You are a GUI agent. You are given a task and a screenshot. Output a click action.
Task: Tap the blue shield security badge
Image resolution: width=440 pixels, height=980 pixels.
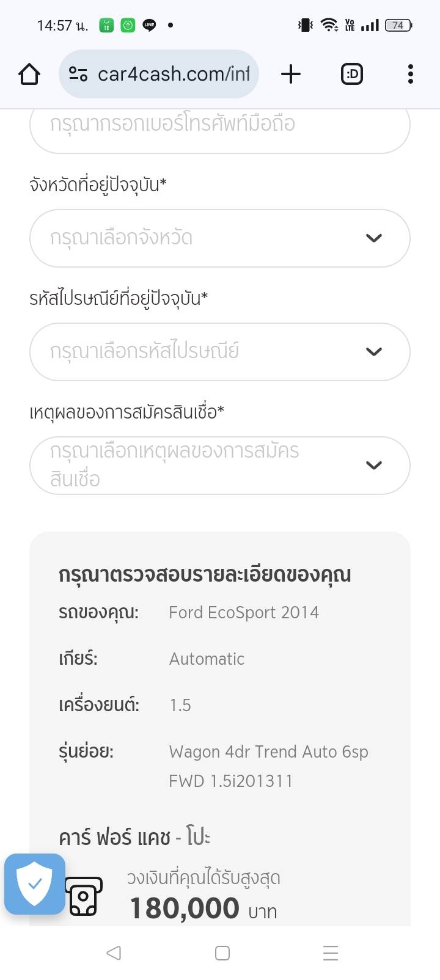point(35,883)
